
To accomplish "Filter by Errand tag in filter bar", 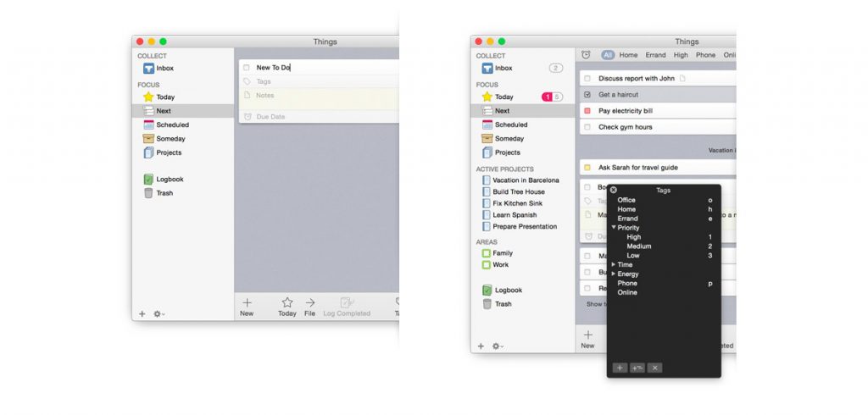I will tap(655, 55).
